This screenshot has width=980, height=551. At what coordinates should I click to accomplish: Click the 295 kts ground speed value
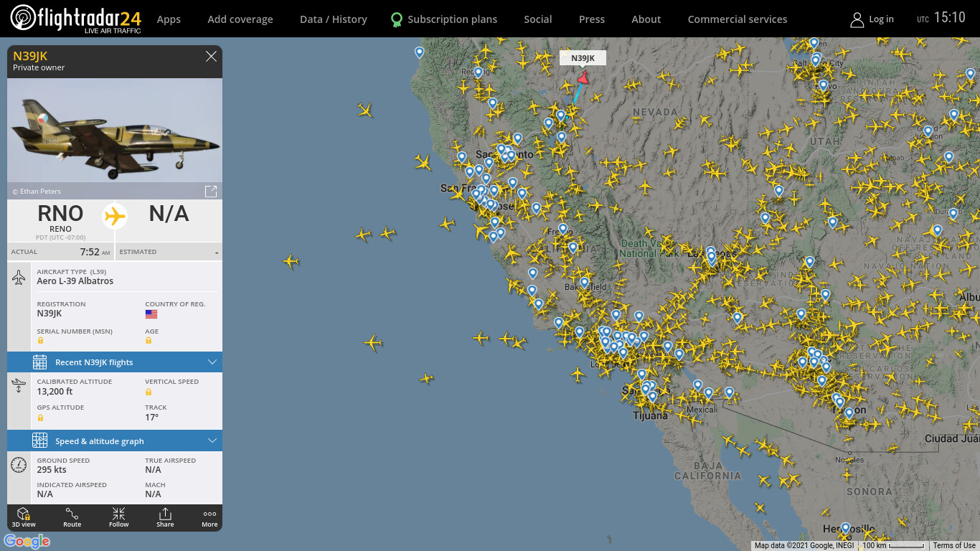point(52,470)
